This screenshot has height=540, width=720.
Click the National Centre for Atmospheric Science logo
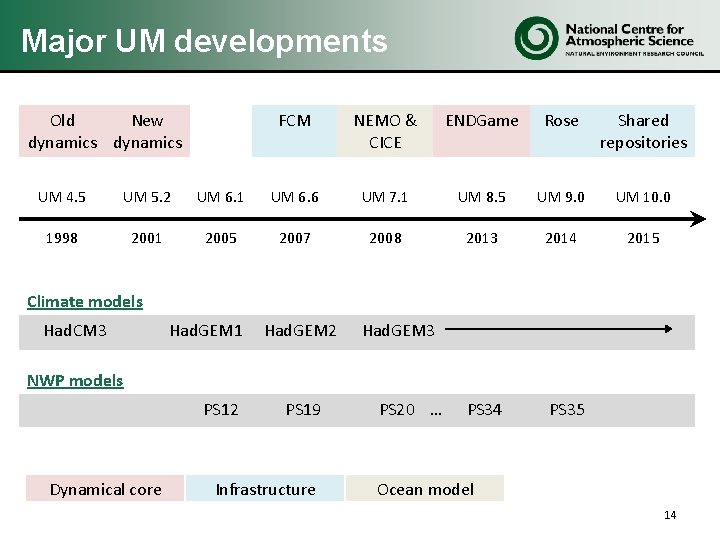tap(609, 38)
